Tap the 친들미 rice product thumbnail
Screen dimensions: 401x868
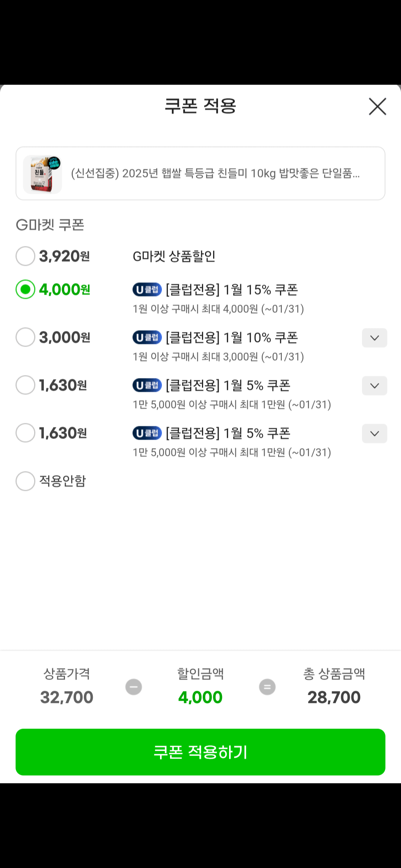[42, 174]
